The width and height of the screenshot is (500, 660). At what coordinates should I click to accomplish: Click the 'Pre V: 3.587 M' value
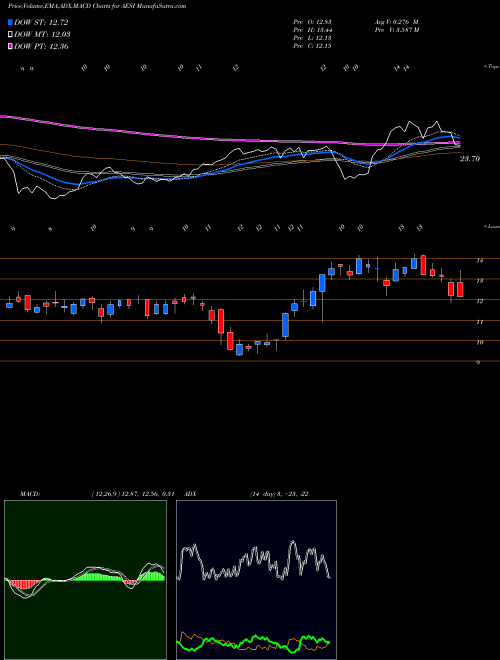396,30
